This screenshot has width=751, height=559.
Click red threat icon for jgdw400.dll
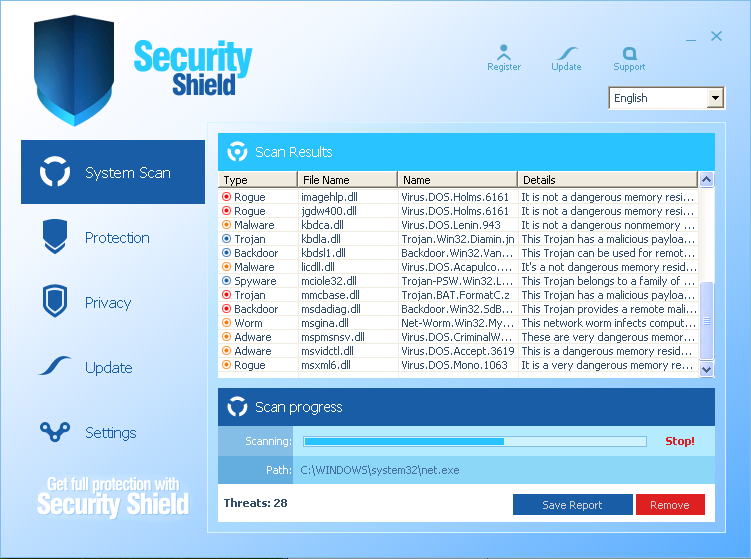(x=227, y=210)
